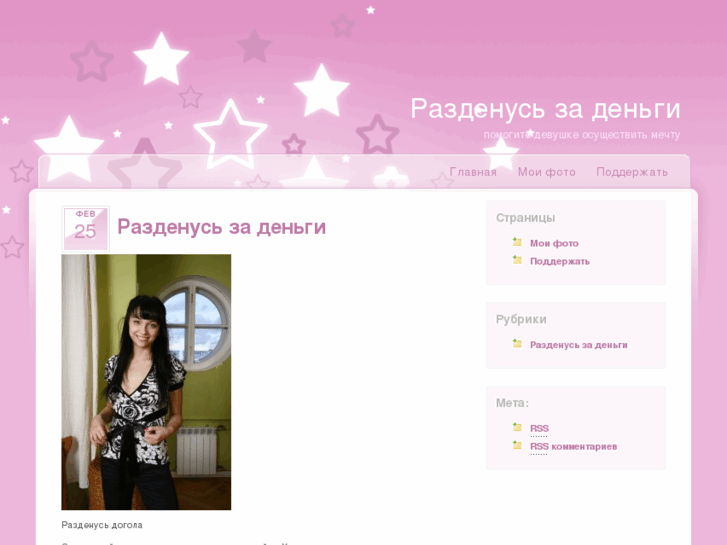Click the post photo of the girl
Image resolution: width=727 pixels, height=545 pixels.
point(146,382)
